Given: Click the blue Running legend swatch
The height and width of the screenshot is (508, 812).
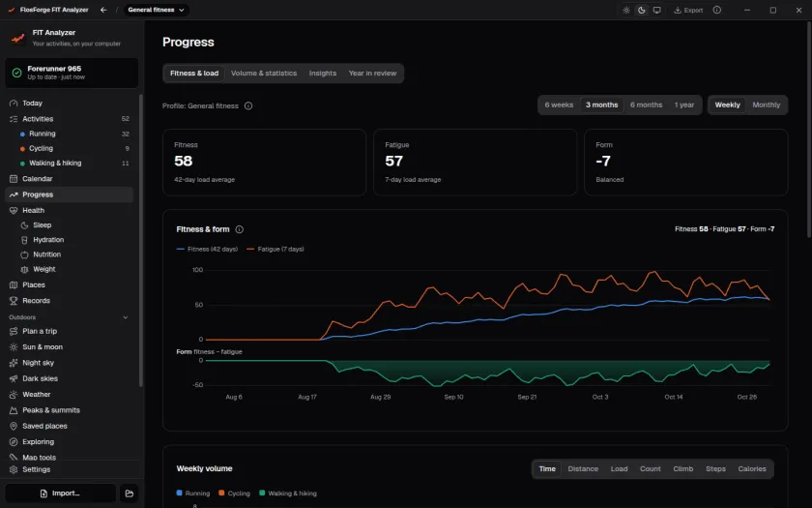Looking at the screenshot, I should (x=179, y=493).
